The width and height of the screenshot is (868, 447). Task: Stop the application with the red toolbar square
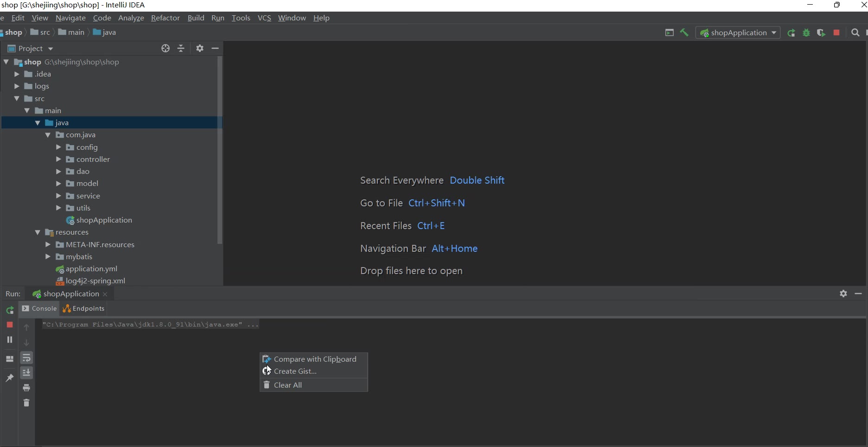tap(836, 32)
